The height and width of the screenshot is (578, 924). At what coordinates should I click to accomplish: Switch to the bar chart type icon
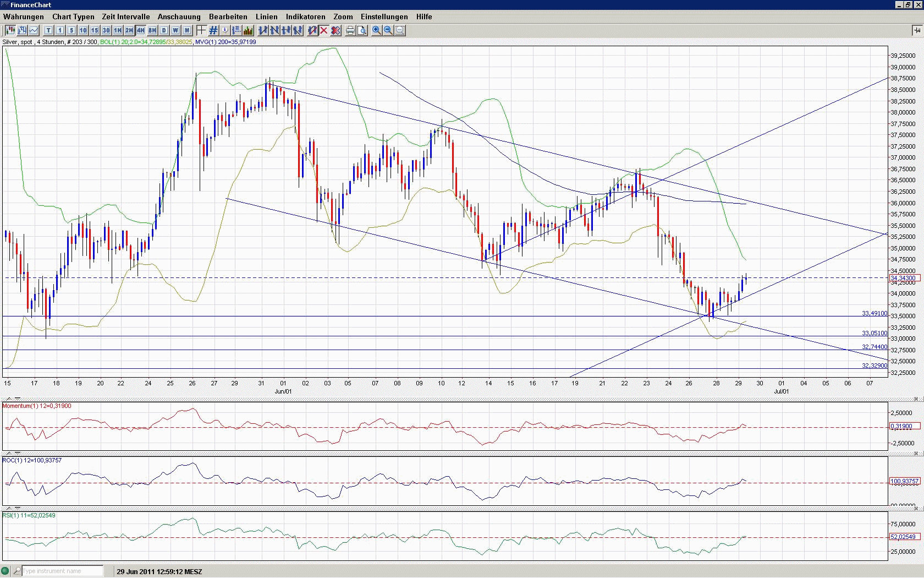[x=22, y=30]
